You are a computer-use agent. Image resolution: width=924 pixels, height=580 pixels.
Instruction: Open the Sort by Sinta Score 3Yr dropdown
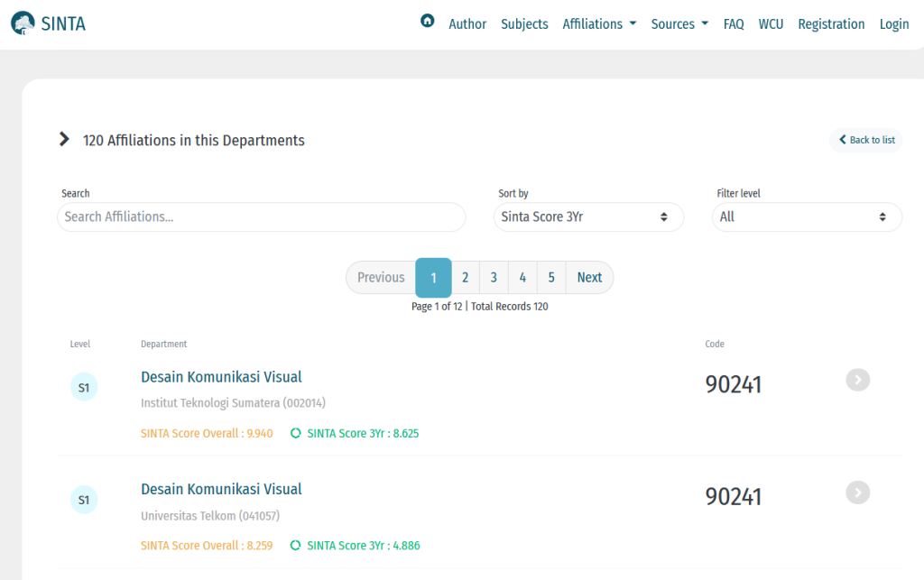pyautogui.click(x=588, y=216)
